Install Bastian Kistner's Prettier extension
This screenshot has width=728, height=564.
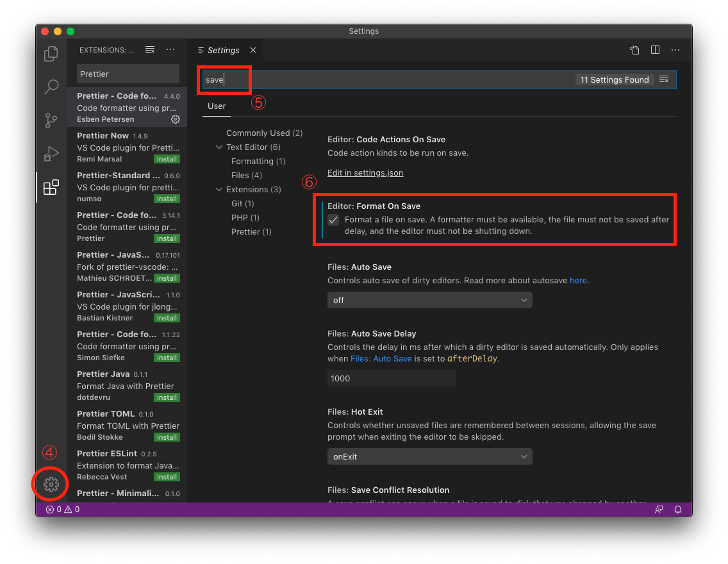[x=167, y=318]
